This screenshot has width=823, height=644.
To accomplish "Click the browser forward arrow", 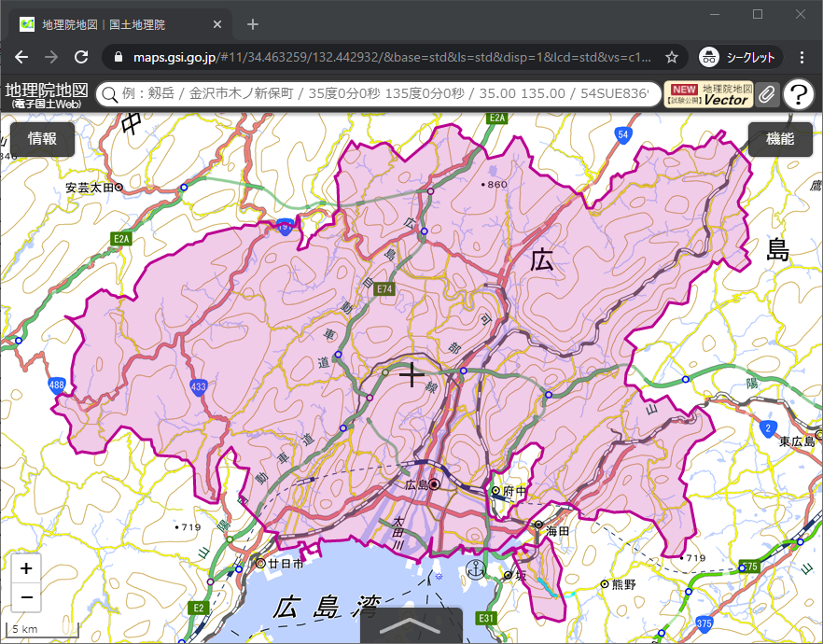I will tap(51, 57).
